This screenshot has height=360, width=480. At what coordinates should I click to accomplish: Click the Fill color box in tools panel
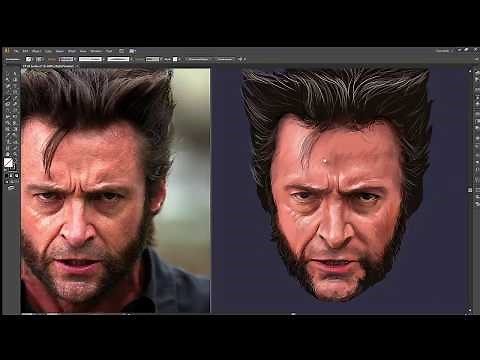pos(8,162)
